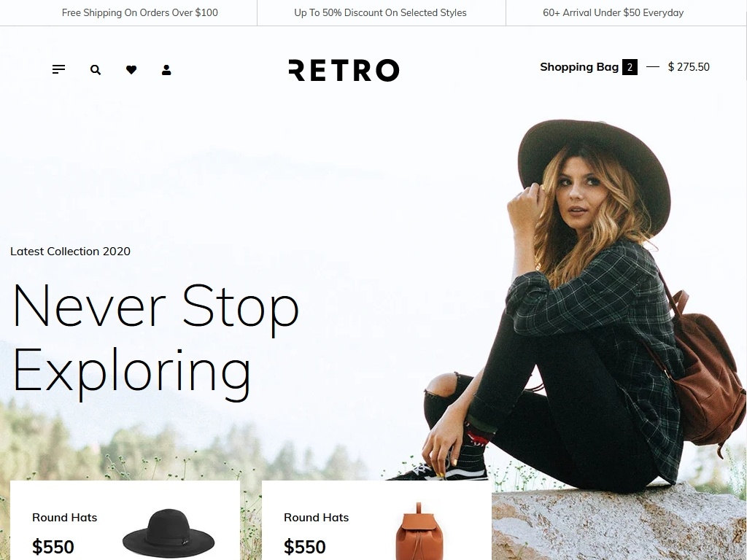
Task: Click the $ 275.50 cart total
Action: tap(689, 67)
